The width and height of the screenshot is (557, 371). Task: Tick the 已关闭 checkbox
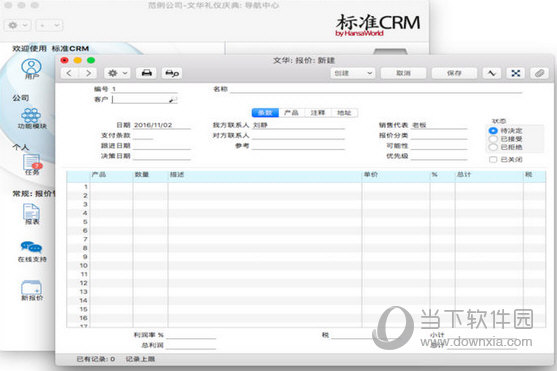(493, 160)
